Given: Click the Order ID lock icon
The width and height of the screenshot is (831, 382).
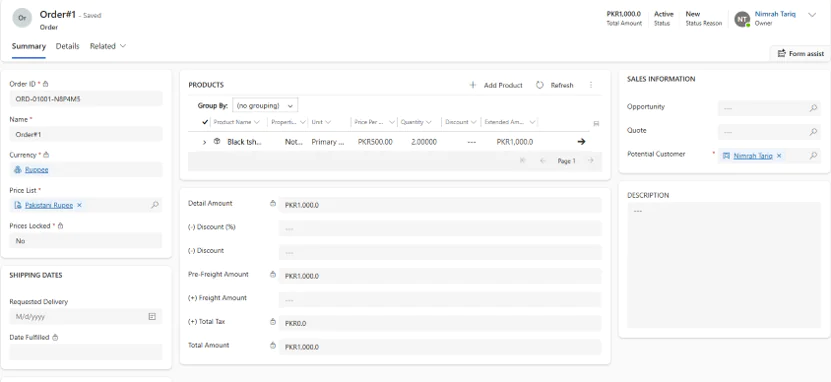Looking at the screenshot, I should 46,84.
